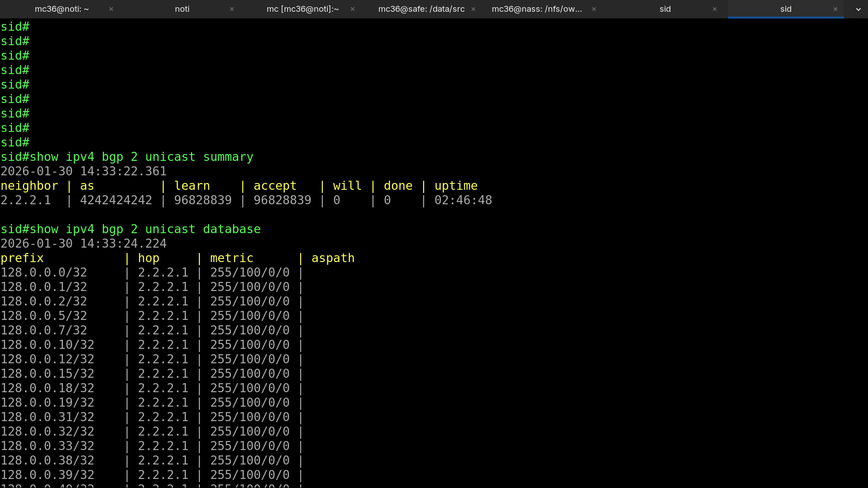The height and width of the screenshot is (488, 868).
Task: Close the 'mc36@safe: /data/src' tab
Action: point(473,9)
